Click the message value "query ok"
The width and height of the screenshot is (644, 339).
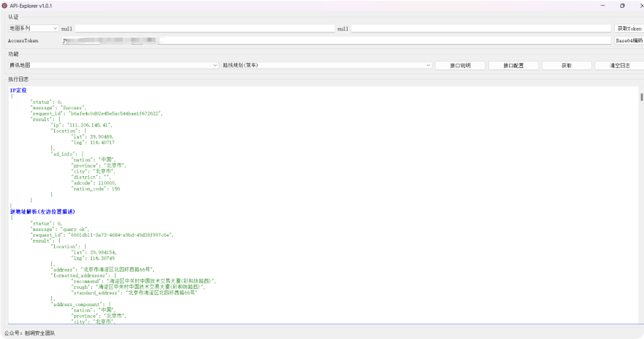(75, 229)
